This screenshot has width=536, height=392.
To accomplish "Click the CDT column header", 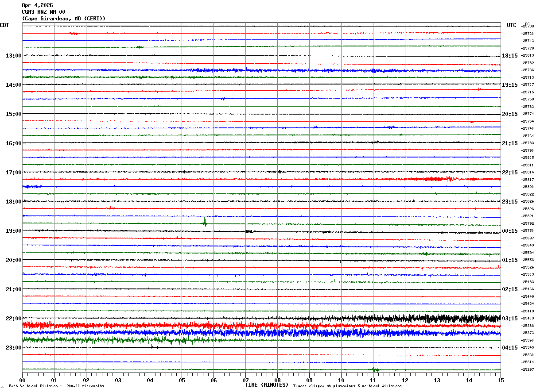I will (4, 25).
